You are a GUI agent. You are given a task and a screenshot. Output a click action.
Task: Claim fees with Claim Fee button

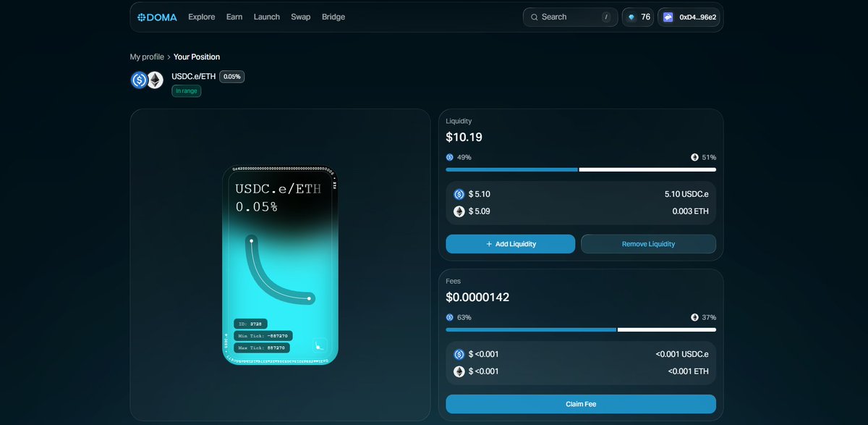[581, 404]
